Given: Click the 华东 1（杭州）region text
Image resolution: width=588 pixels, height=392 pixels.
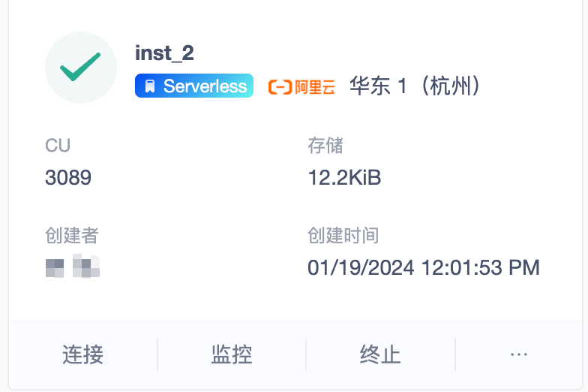Looking at the screenshot, I should [x=415, y=86].
